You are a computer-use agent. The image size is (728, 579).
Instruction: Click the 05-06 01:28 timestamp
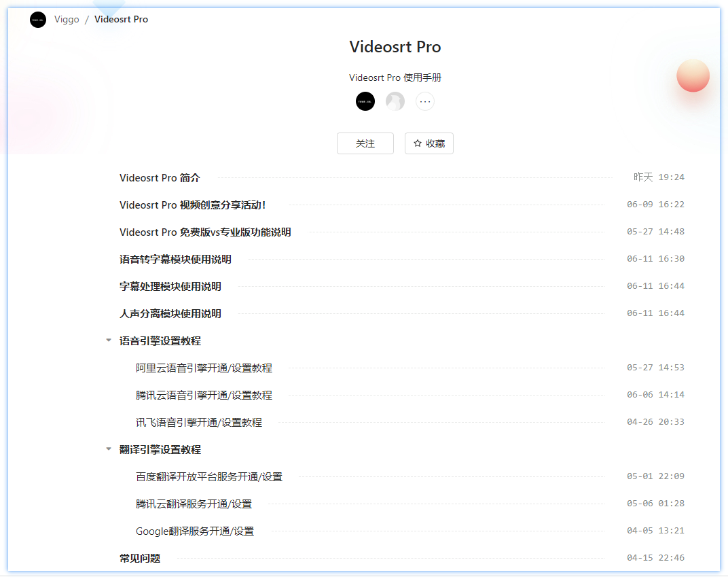(x=655, y=504)
